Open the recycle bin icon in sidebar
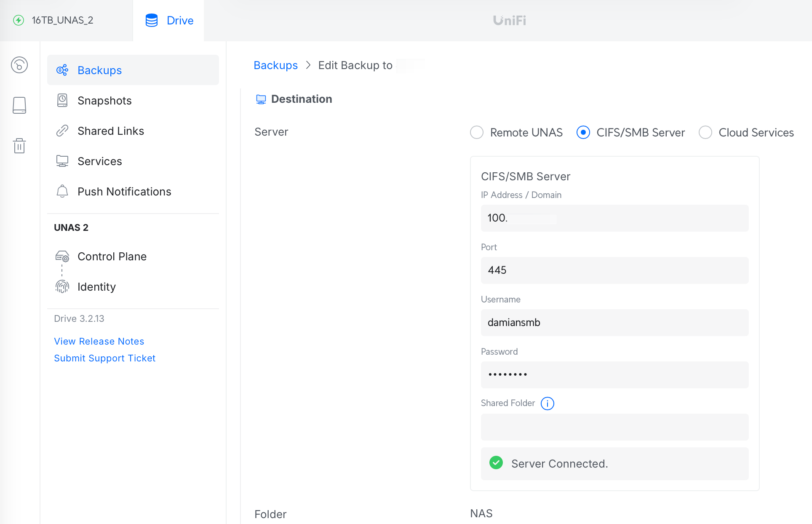 19,146
